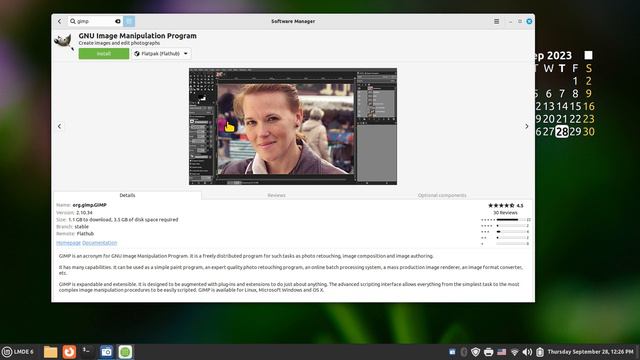Click the package name org.gimp.GIMP
640x360 pixels.
click(89, 205)
